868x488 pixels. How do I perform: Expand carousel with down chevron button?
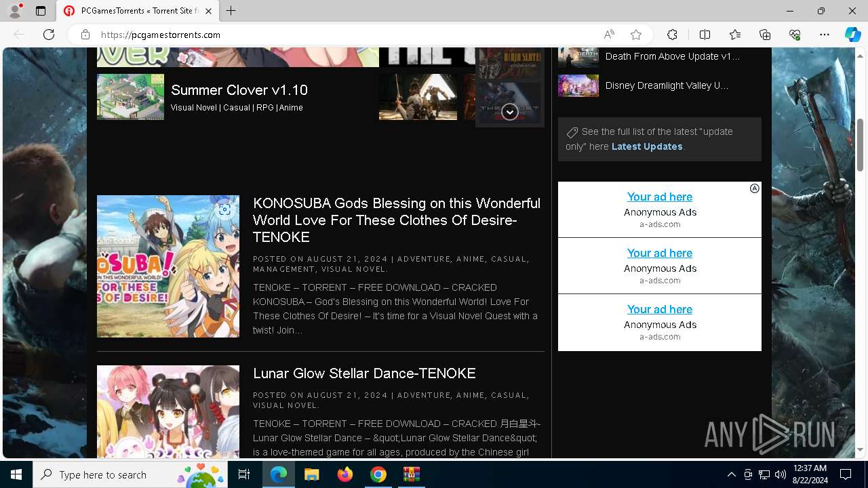[x=510, y=112]
